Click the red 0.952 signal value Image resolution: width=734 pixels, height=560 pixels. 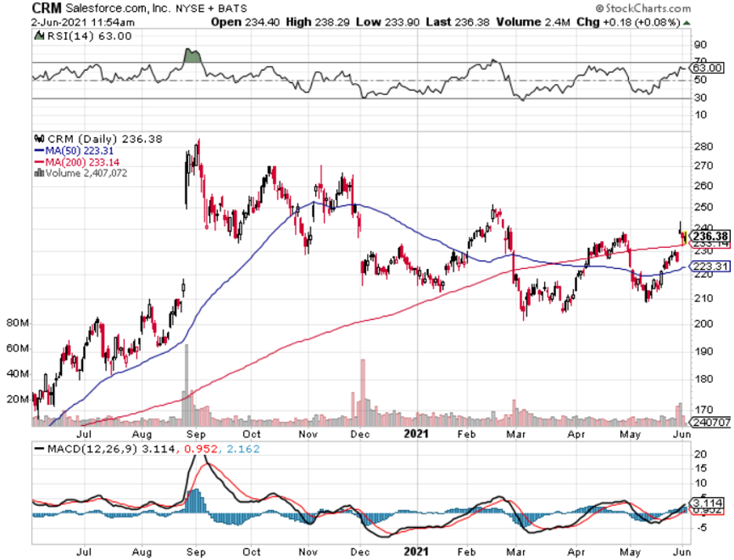201,449
